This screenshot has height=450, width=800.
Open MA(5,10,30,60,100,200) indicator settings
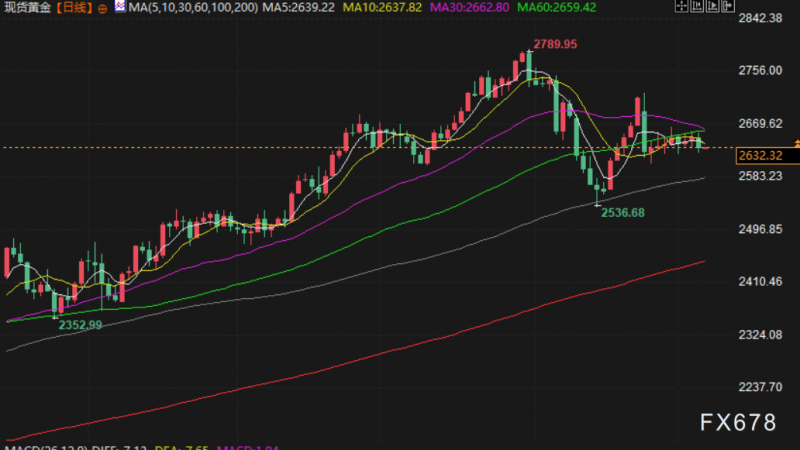click(193, 8)
